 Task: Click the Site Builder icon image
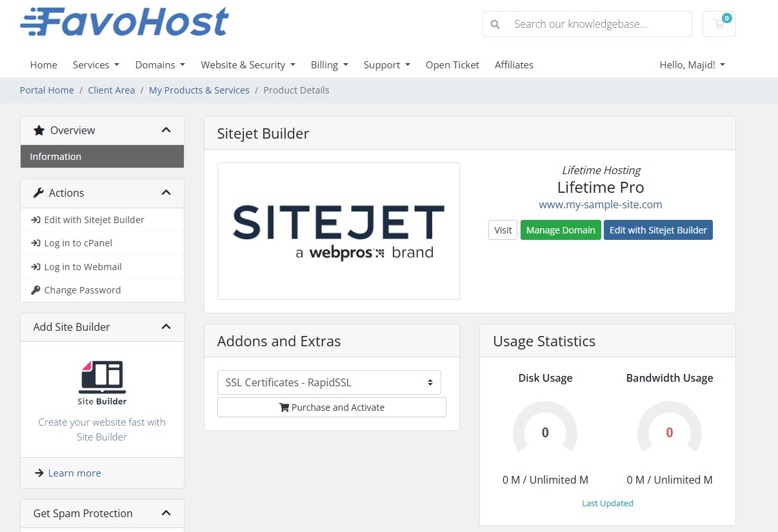click(102, 377)
